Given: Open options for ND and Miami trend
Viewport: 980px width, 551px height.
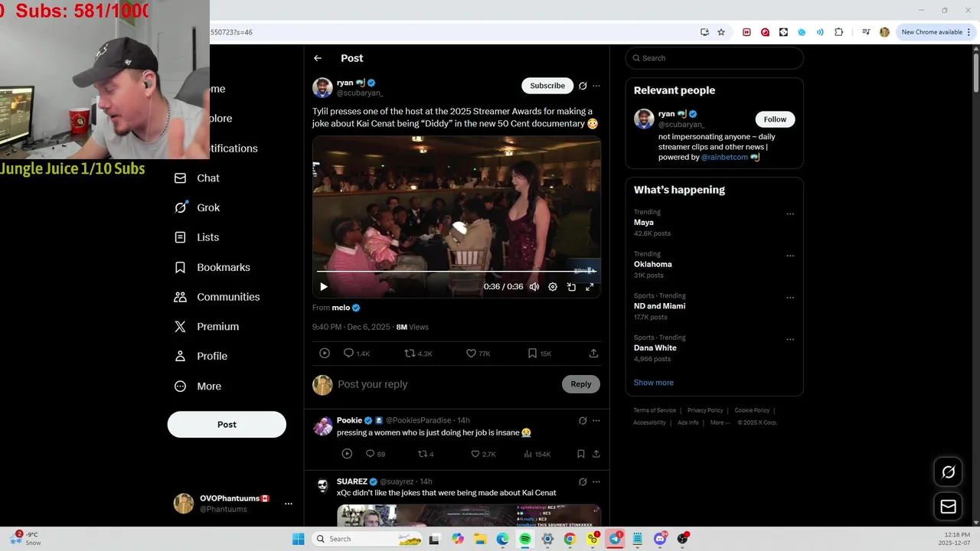Looking at the screenshot, I should click(x=790, y=298).
